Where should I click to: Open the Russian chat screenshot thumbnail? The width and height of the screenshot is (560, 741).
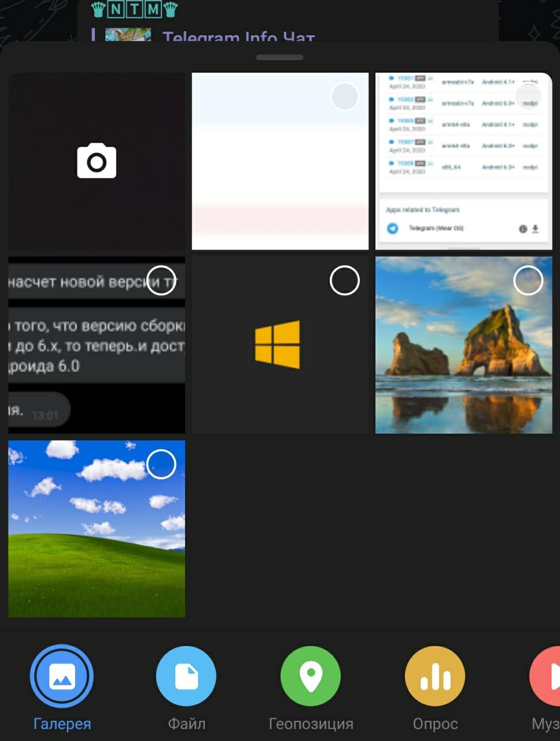[x=97, y=345]
